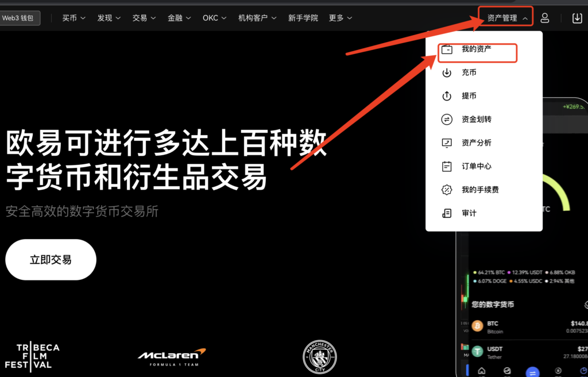The image size is (588, 377).
Task: Select 订单中心 menu entry
Action: [x=483, y=166]
